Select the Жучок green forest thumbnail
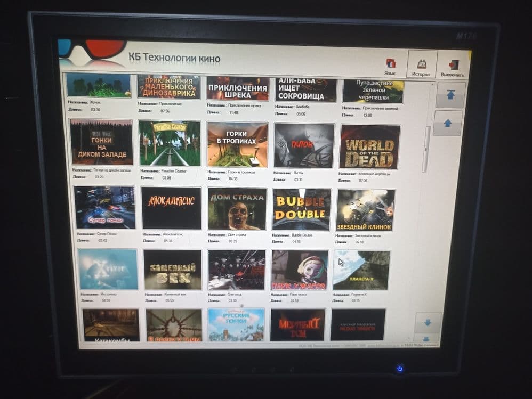The image size is (532, 399). 99,85
